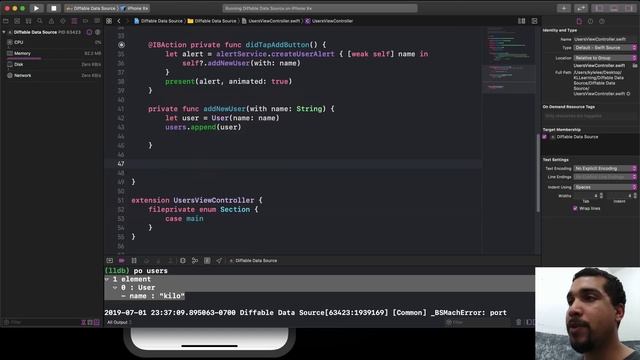
Task: Click Diffable Data Source folder breadcrumb
Action: 212,21
